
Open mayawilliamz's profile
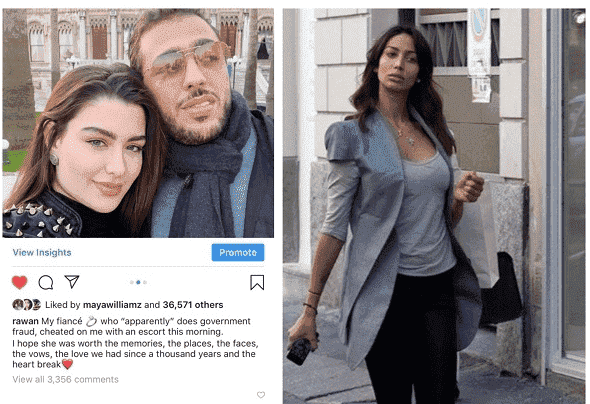[x=112, y=305]
